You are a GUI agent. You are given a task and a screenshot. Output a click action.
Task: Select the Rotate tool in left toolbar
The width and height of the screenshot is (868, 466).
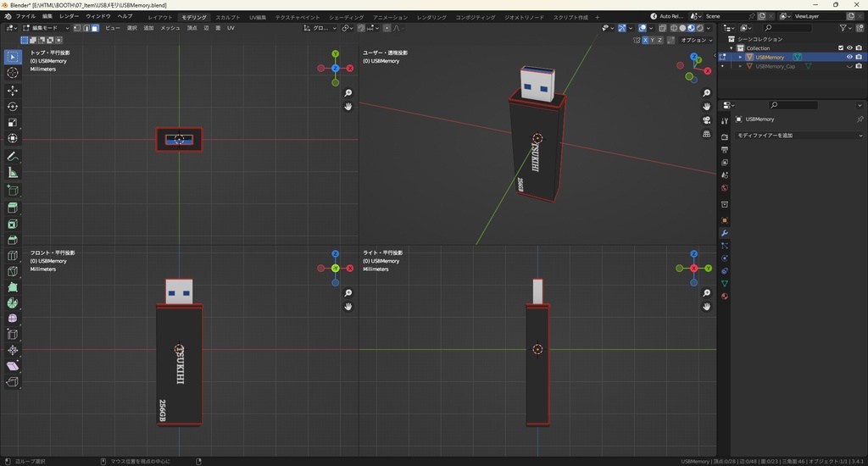point(13,107)
